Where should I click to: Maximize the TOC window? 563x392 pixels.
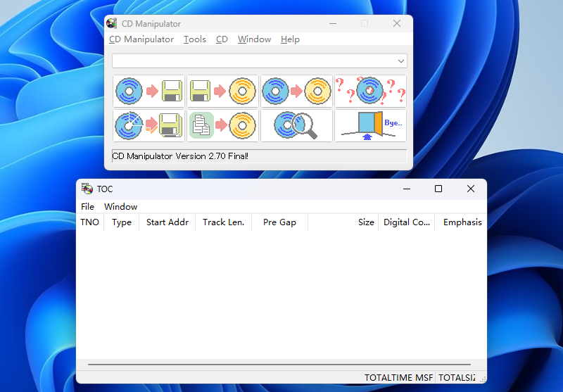(x=438, y=189)
